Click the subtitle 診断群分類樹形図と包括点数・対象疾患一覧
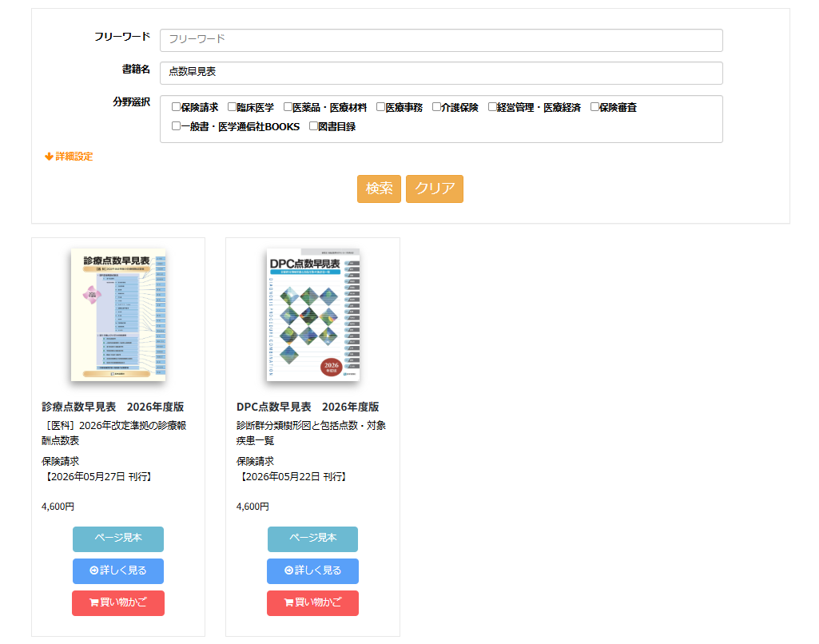819x644 pixels. pyautogui.click(x=312, y=433)
